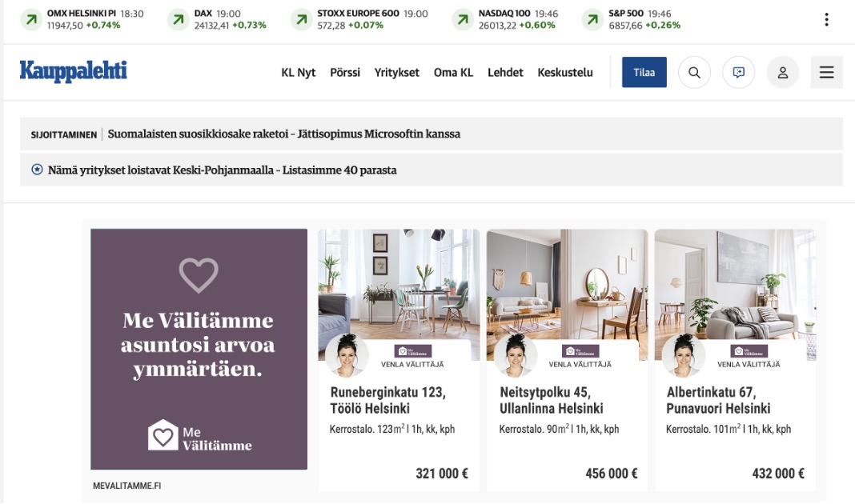
Task: Open the search magnifier icon
Action: tap(694, 73)
